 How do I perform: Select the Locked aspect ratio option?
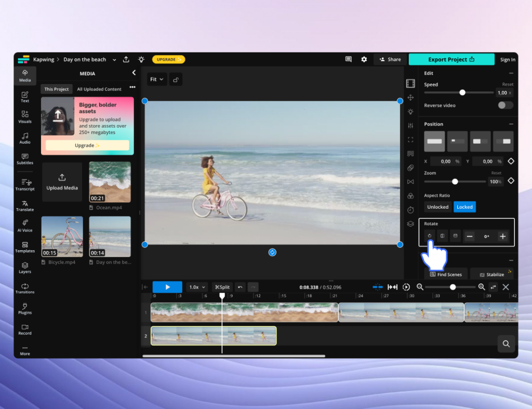[464, 207]
